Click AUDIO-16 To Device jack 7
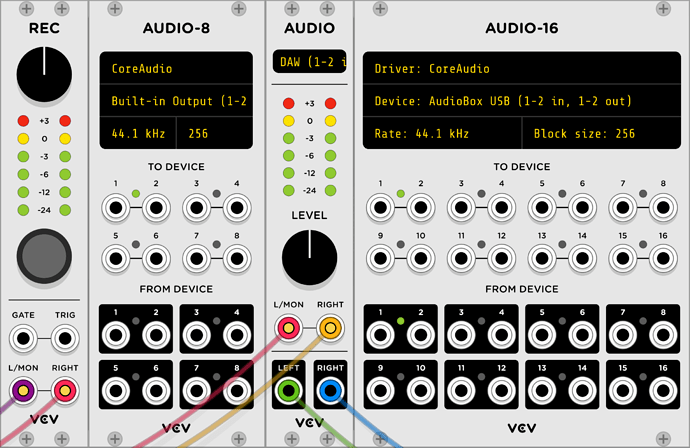Screen dimensions: 690x448 623,208
